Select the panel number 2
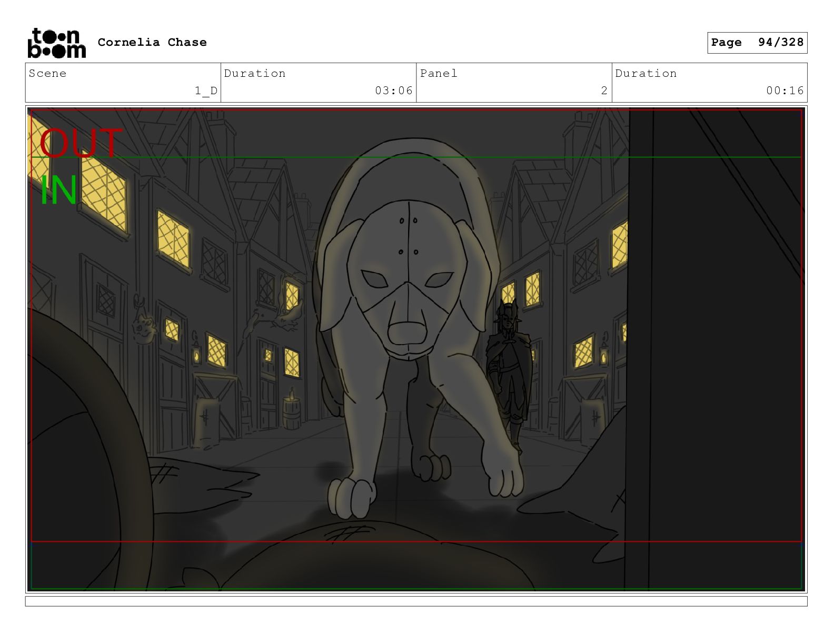 pos(604,90)
